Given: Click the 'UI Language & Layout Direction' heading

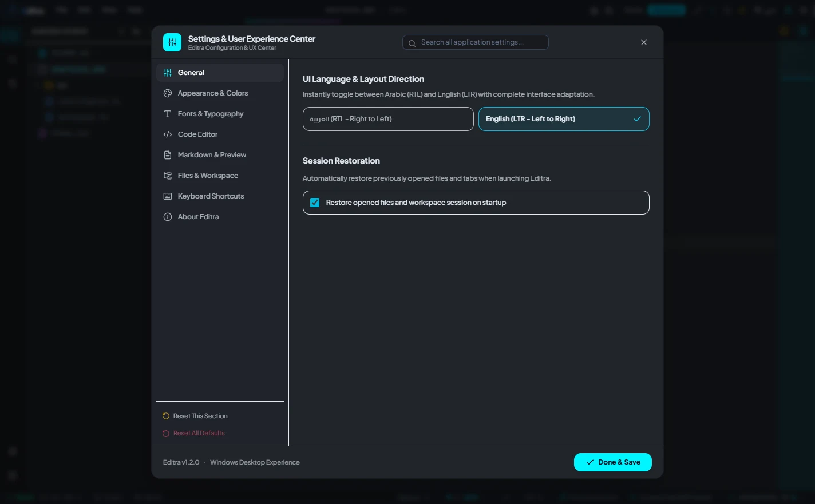Looking at the screenshot, I should click(x=363, y=79).
